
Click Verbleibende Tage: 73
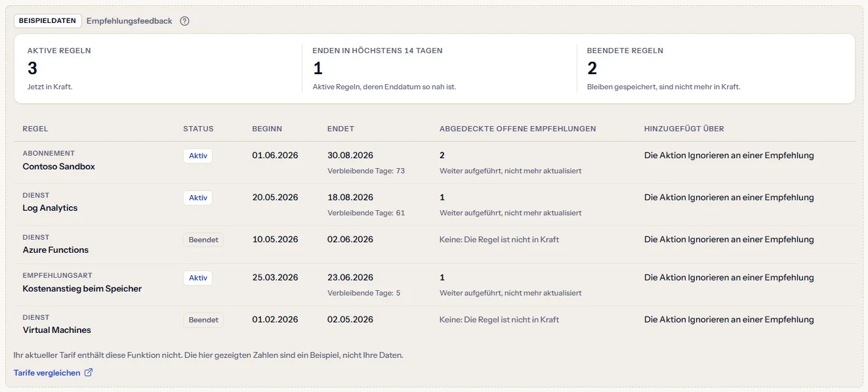366,171
